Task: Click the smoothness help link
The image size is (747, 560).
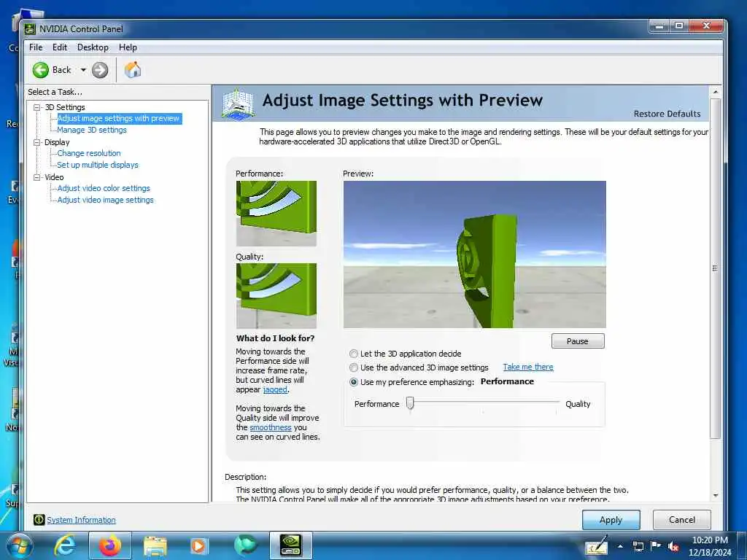Action: (270, 427)
